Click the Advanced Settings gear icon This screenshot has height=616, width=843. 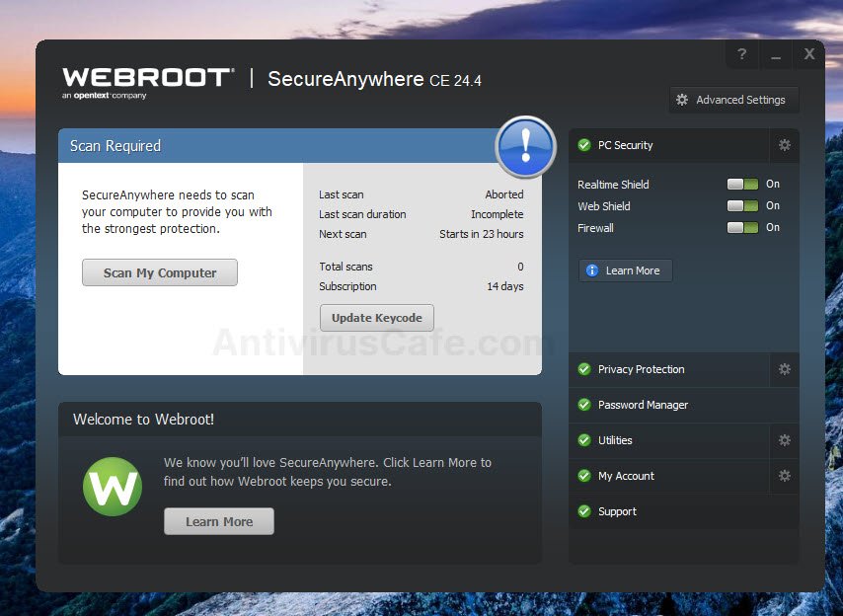point(682,100)
